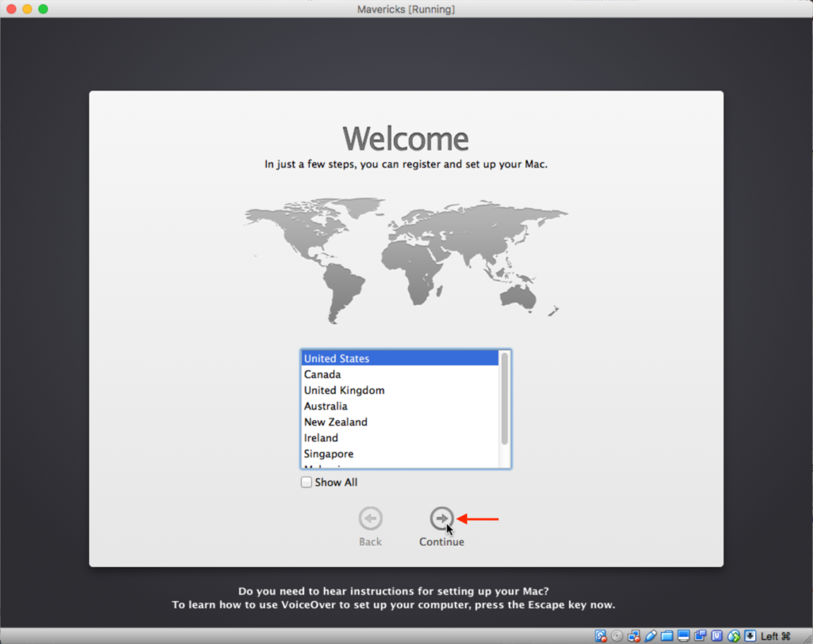Open the shared folders status icon
Viewport: 813px width, 644px height.
(x=666, y=635)
